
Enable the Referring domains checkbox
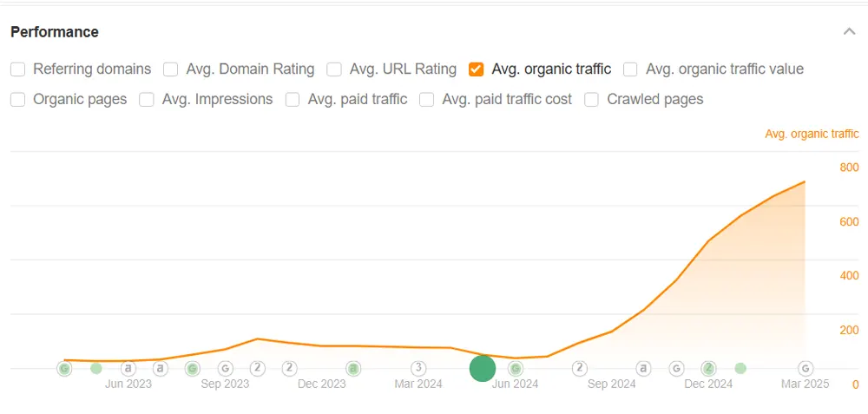tap(18, 69)
